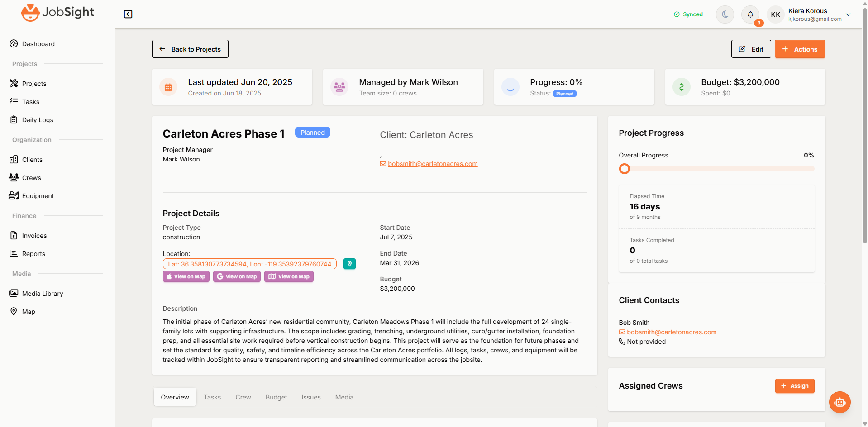The width and height of the screenshot is (868, 427).
Task: Open Tasks in sidebar
Action: pos(24,102)
